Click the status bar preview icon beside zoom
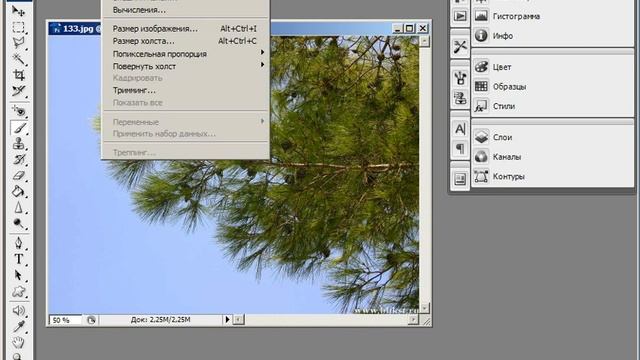The width and height of the screenshot is (640, 360). coord(91,320)
